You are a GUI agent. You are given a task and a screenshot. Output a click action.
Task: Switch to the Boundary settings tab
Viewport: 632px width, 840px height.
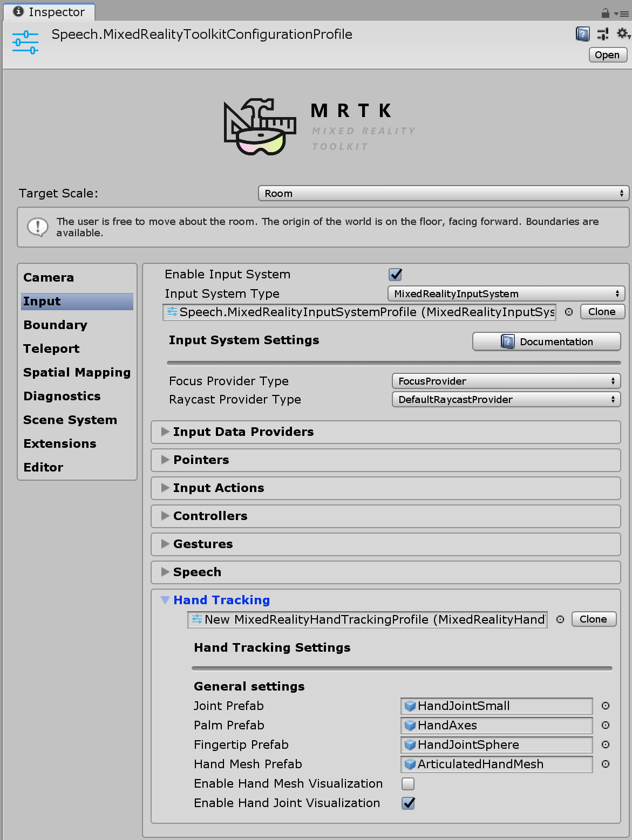[x=55, y=325]
